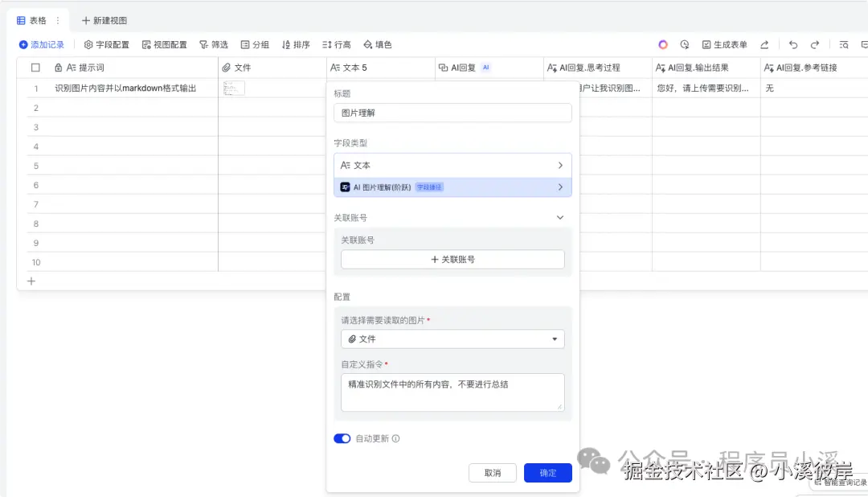The height and width of the screenshot is (497, 868).
Task: Open the 文件 image source dropdown
Action: click(452, 339)
